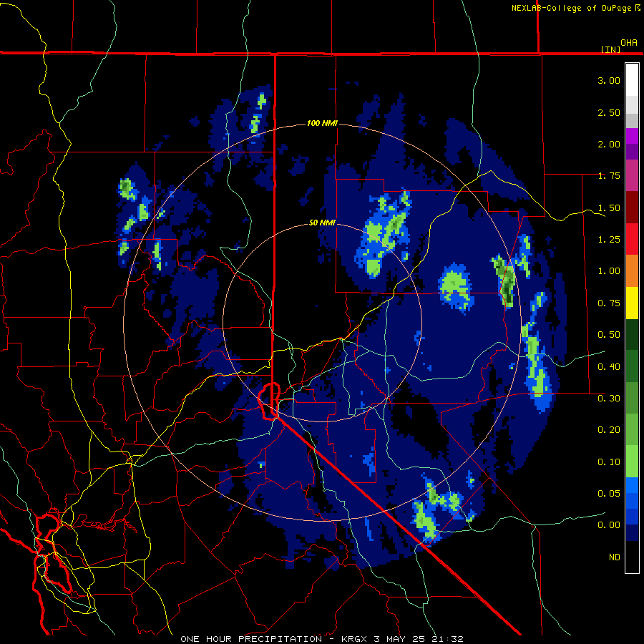Click the 100 NMI range ring label
This screenshot has width=644, height=644.
click(x=322, y=123)
